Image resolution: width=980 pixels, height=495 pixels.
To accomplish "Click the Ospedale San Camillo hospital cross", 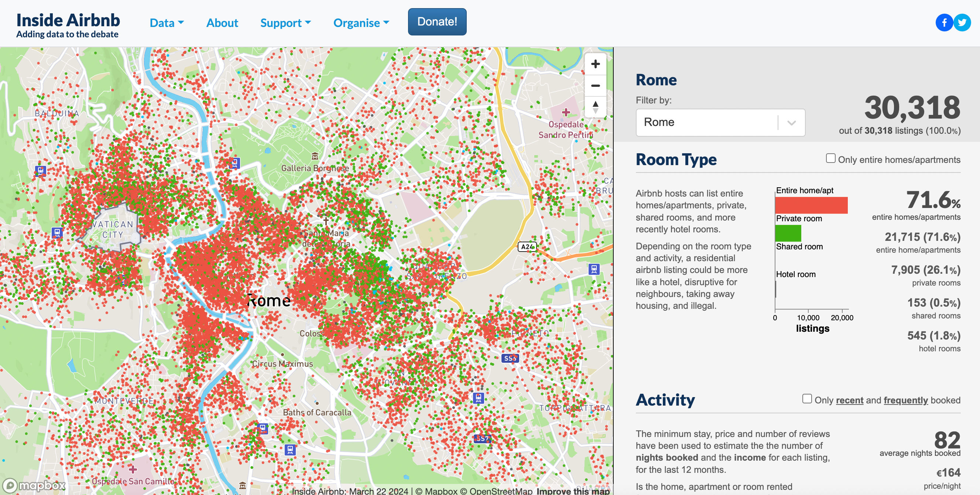I will click(x=133, y=469).
